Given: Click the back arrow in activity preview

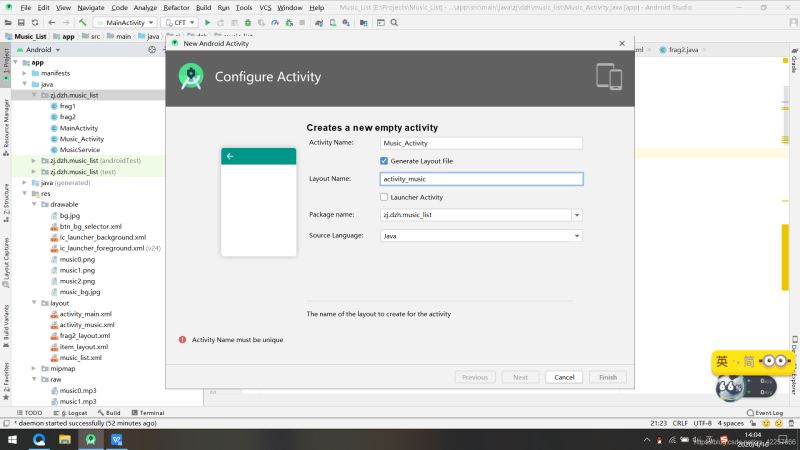Looking at the screenshot, I should [230, 156].
